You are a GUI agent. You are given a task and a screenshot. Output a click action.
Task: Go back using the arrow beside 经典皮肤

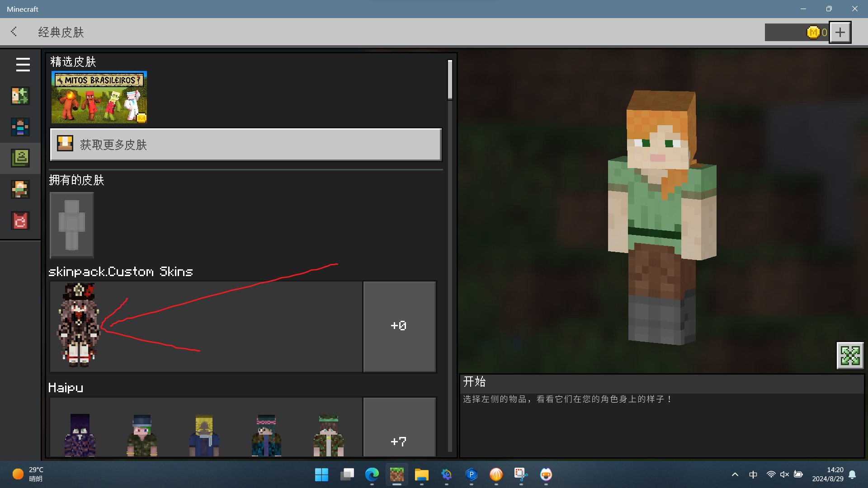14,32
